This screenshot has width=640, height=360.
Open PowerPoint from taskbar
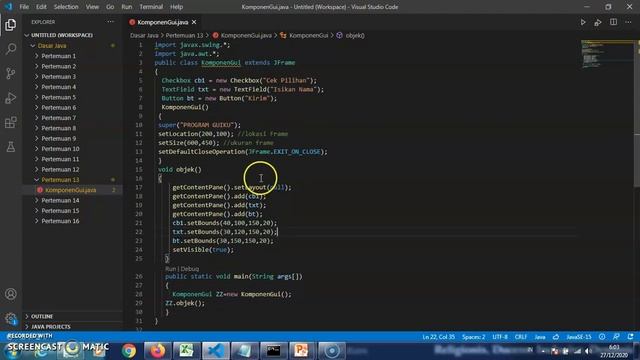pyautogui.click(x=302, y=351)
